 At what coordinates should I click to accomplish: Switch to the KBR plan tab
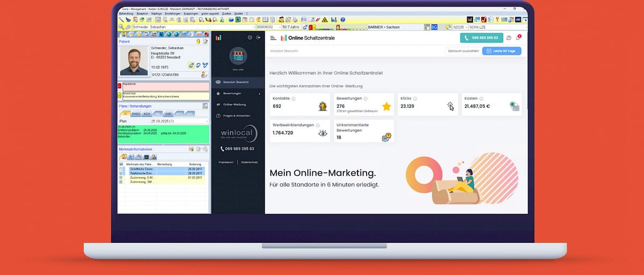pyautogui.click(x=168, y=114)
